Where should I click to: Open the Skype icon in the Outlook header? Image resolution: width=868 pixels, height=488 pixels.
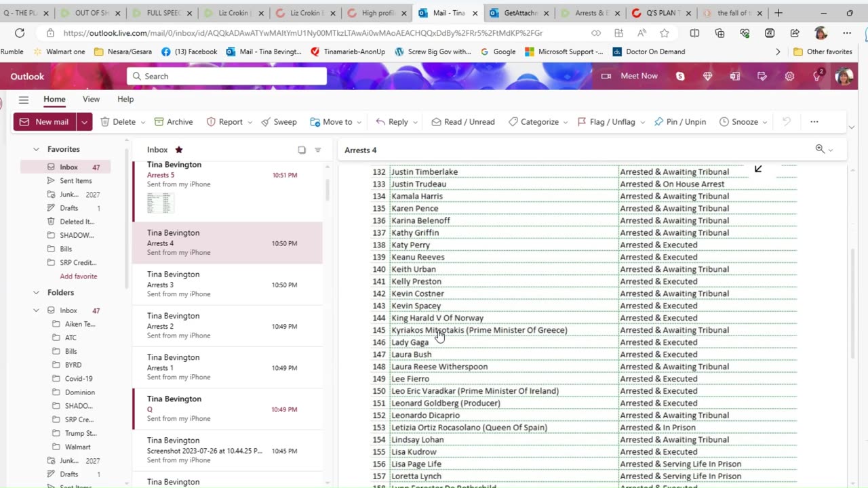click(x=680, y=77)
